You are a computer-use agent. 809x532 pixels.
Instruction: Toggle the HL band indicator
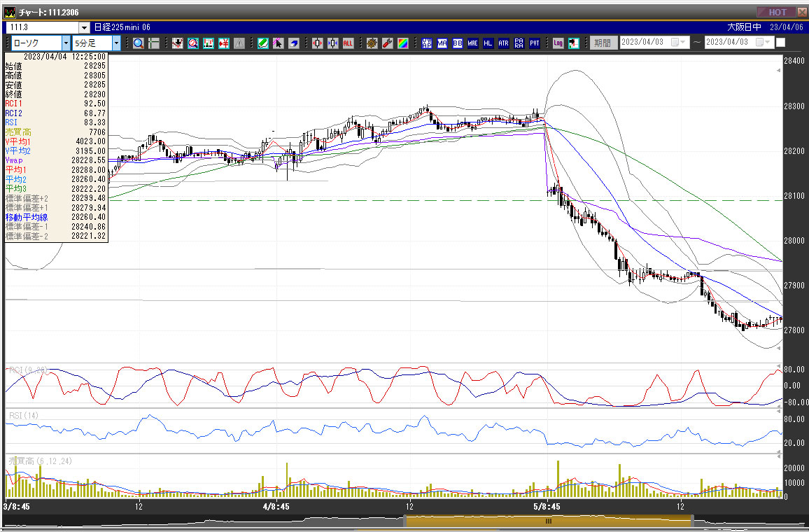488,43
